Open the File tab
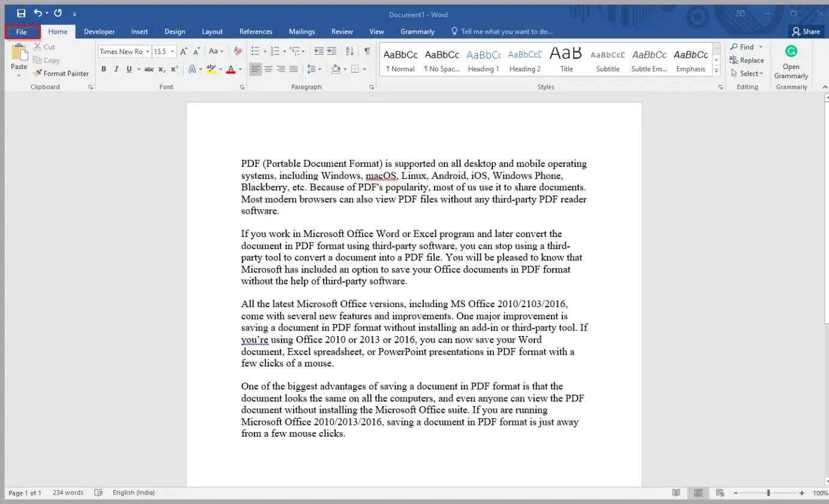 [x=22, y=32]
